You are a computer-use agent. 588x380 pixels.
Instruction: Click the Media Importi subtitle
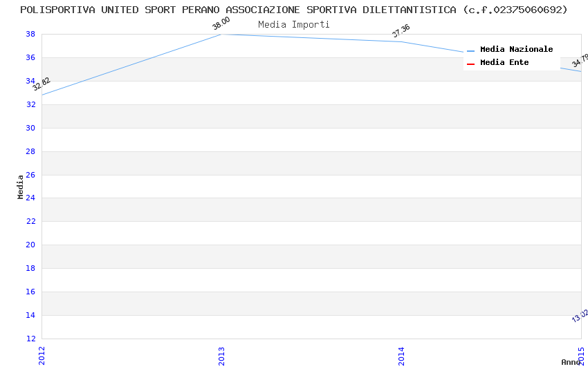coord(294,24)
